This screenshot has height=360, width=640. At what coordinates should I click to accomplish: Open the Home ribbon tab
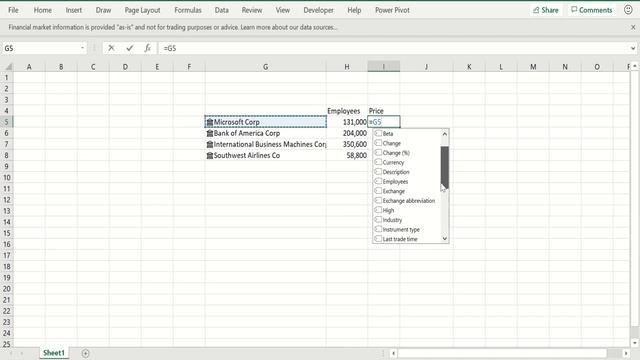click(x=42, y=10)
